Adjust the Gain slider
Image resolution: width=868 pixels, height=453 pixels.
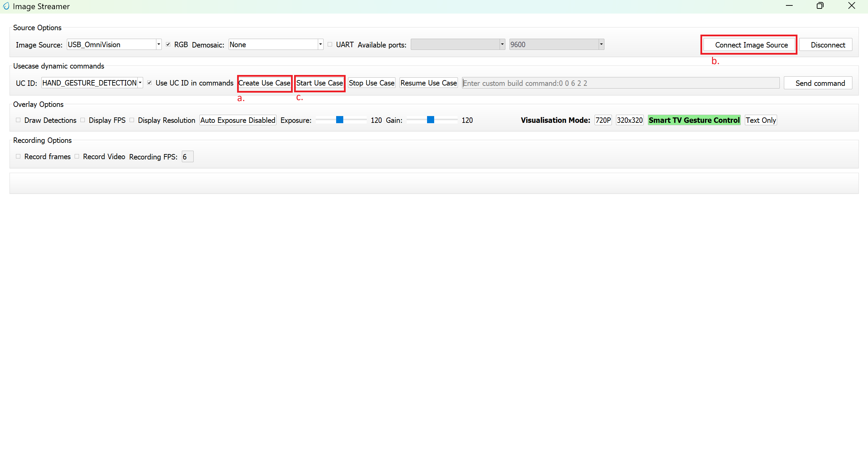pyautogui.click(x=431, y=120)
